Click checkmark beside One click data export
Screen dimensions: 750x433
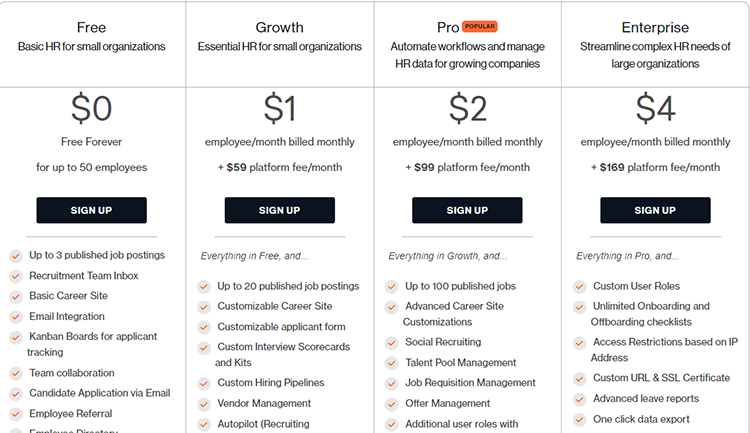point(580,420)
